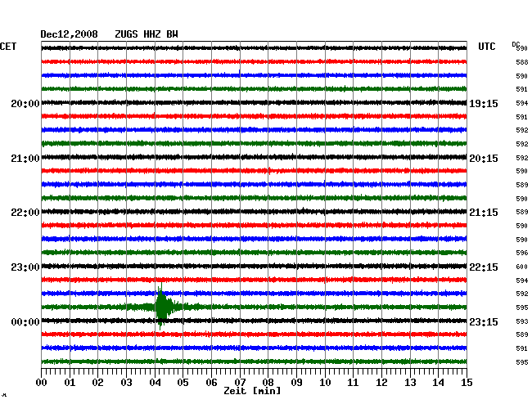This screenshot has height=404, width=532.
Task: Click minute tick label 13 on x-axis
Action: (x=410, y=383)
